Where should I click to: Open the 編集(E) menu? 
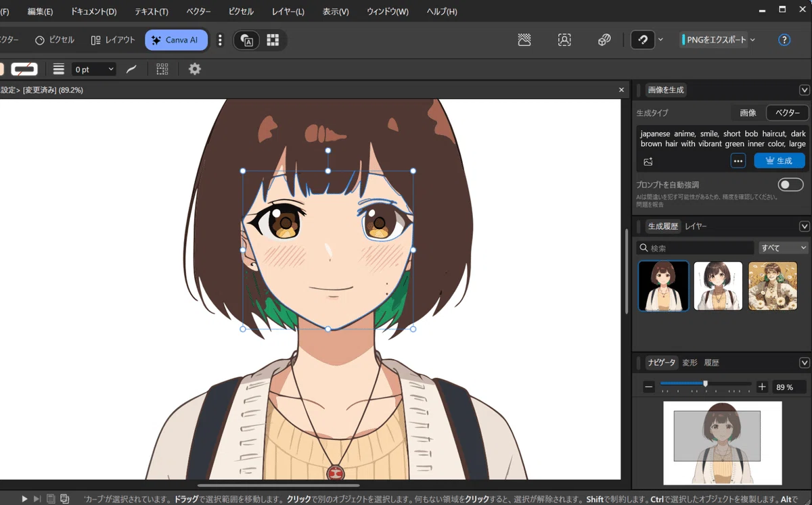point(40,11)
